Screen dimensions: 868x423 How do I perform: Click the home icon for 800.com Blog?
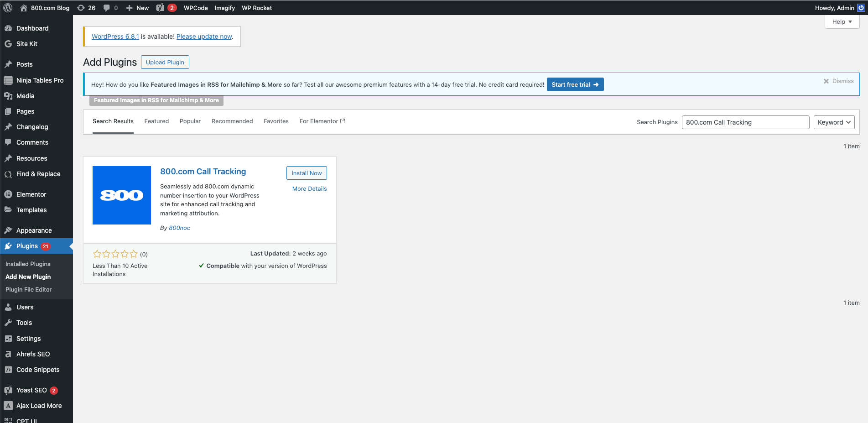(x=24, y=8)
